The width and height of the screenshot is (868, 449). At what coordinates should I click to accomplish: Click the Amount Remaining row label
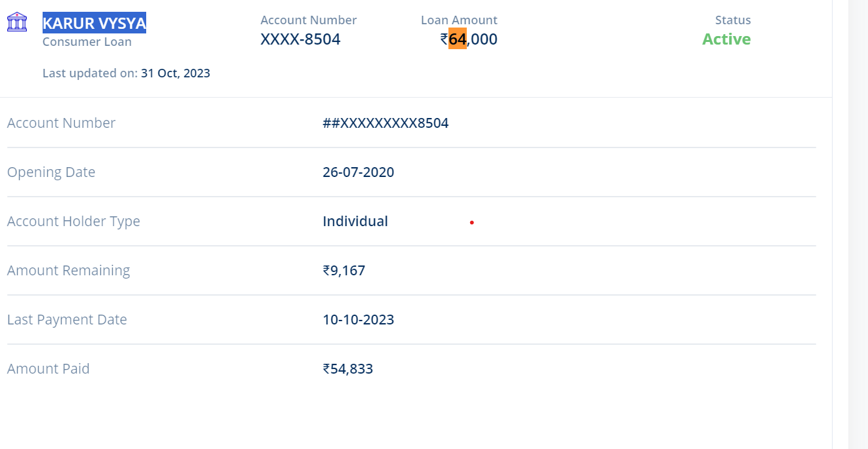pyautogui.click(x=68, y=271)
